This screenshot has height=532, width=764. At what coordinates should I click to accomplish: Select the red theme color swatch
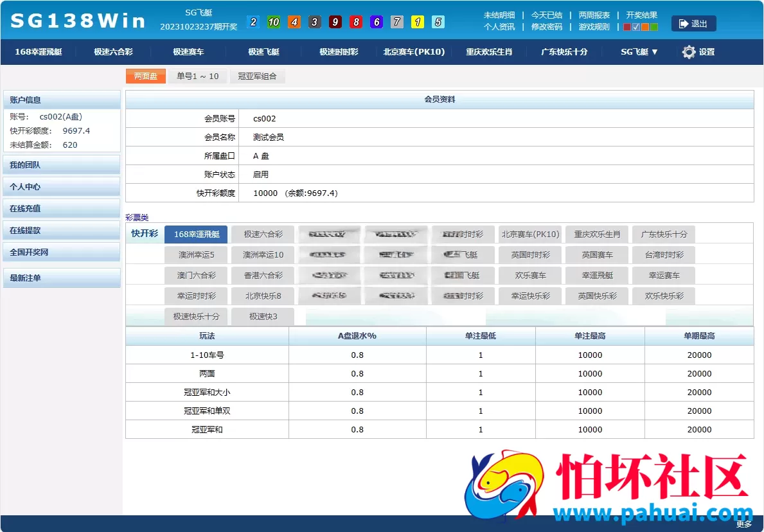point(627,27)
